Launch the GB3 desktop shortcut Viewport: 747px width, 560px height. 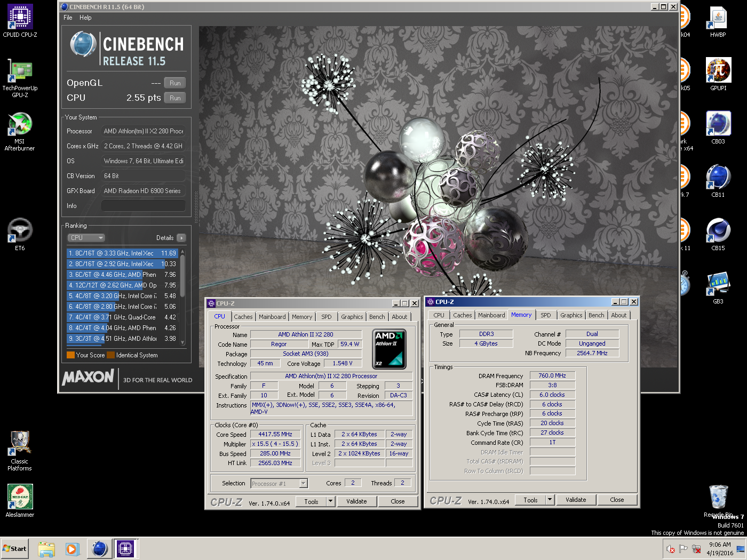[x=718, y=288]
